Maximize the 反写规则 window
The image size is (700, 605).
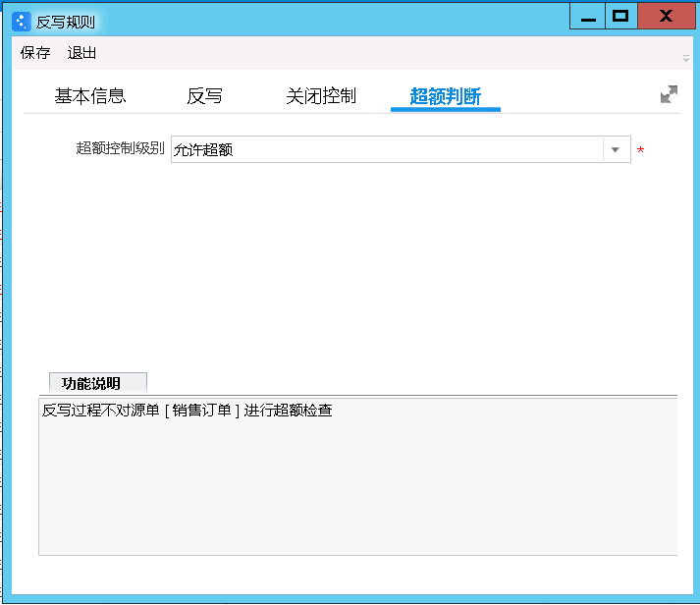click(x=621, y=16)
